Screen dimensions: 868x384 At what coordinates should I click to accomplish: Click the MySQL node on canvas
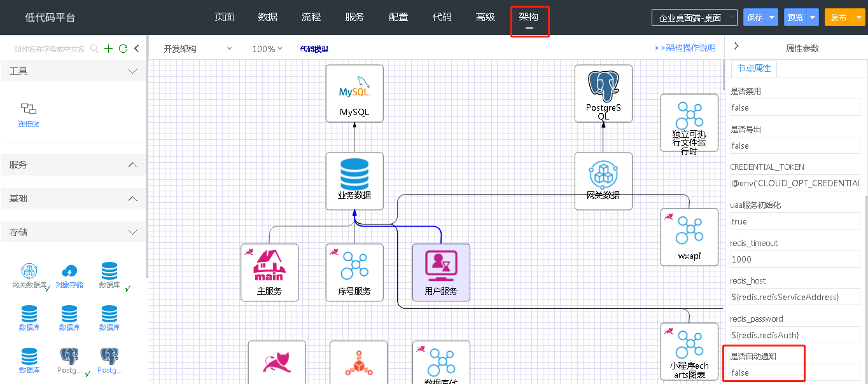pos(354,93)
